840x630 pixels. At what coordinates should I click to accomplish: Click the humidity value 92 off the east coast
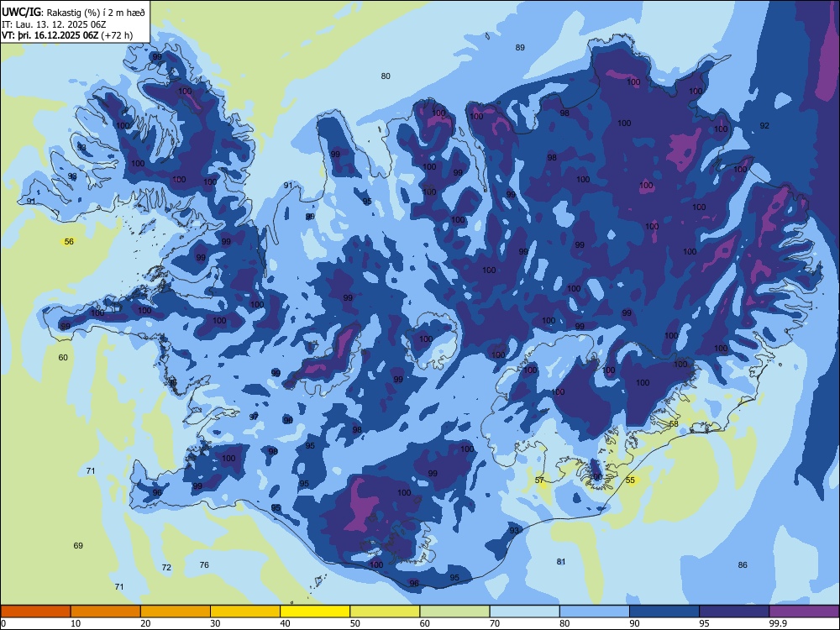(x=764, y=126)
